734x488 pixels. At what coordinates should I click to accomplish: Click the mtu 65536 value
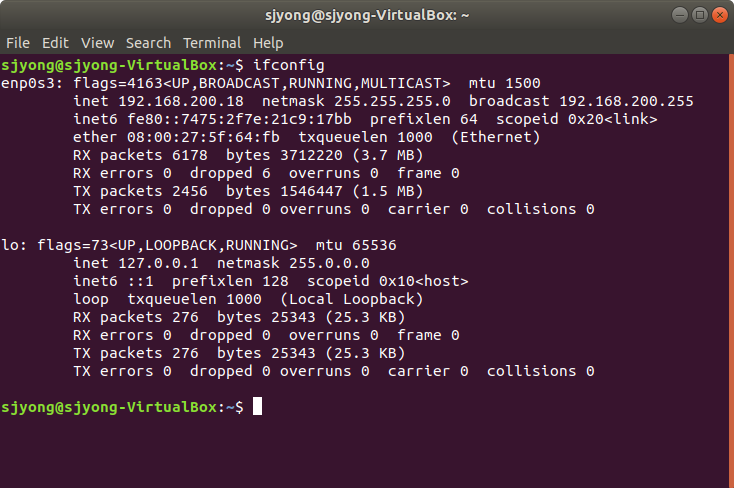coord(356,245)
